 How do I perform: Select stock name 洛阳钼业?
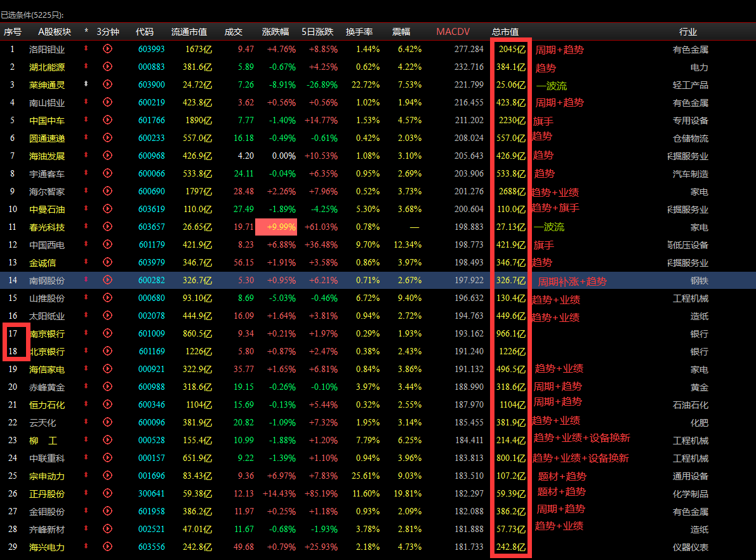(47, 49)
